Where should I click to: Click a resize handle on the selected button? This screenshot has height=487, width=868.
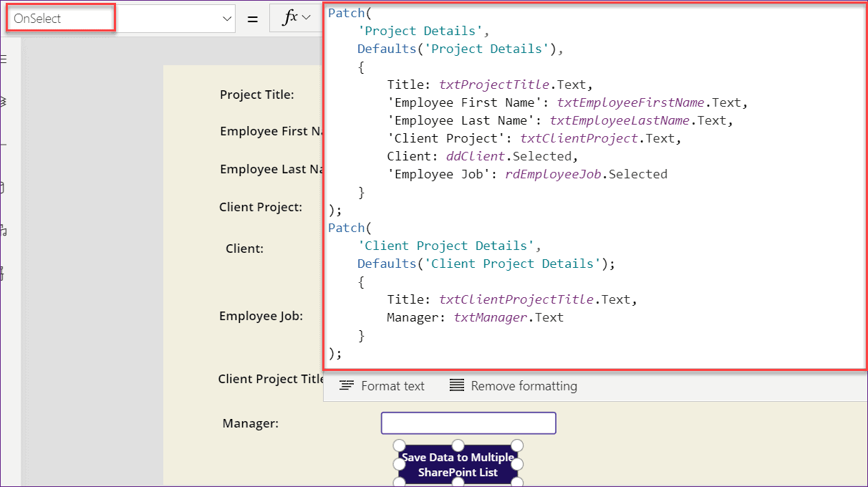click(x=400, y=445)
